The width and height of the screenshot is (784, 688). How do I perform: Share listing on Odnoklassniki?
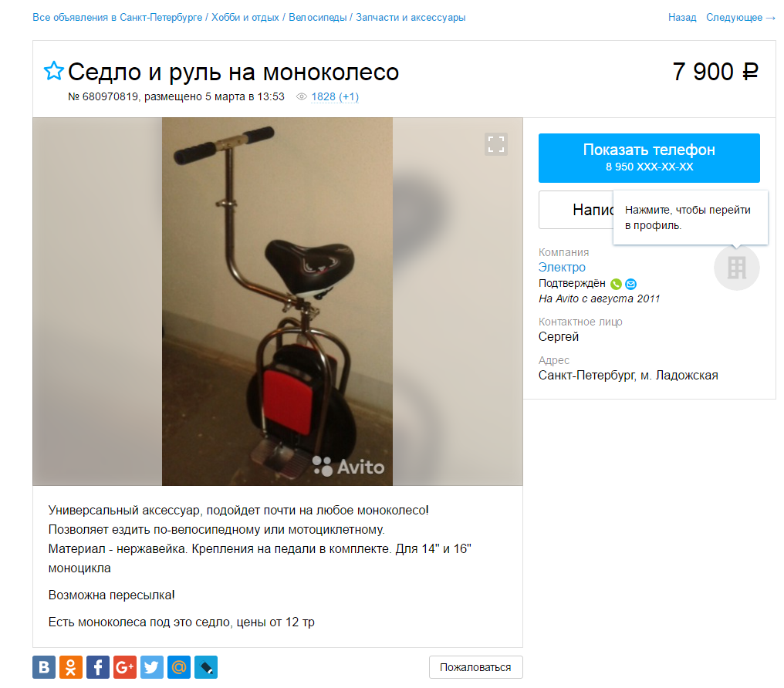[71, 667]
